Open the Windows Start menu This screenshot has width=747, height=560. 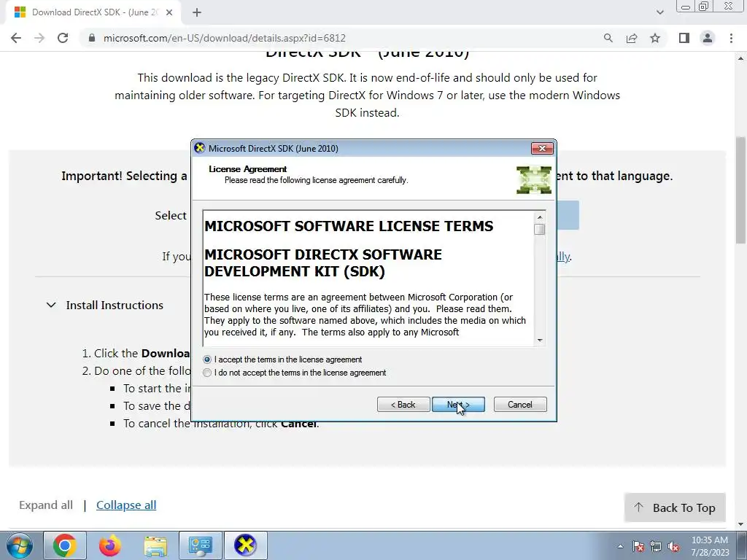pyautogui.click(x=19, y=545)
